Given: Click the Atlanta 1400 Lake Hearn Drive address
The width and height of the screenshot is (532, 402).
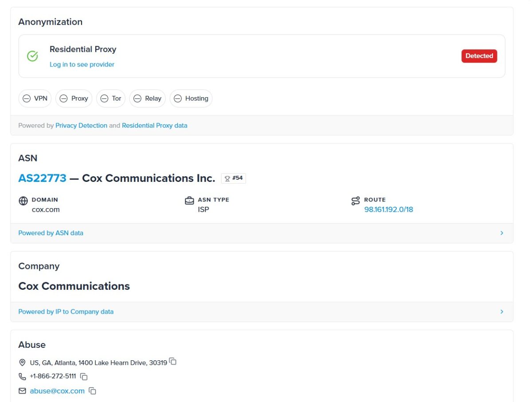Looking at the screenshot, I should point(98,363).
